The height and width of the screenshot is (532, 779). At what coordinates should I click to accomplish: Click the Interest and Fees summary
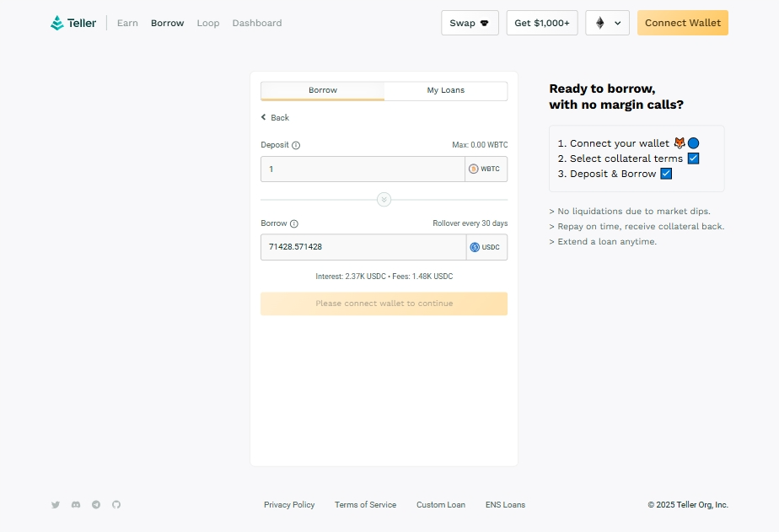pyautogui.click(x=384, y=277)
